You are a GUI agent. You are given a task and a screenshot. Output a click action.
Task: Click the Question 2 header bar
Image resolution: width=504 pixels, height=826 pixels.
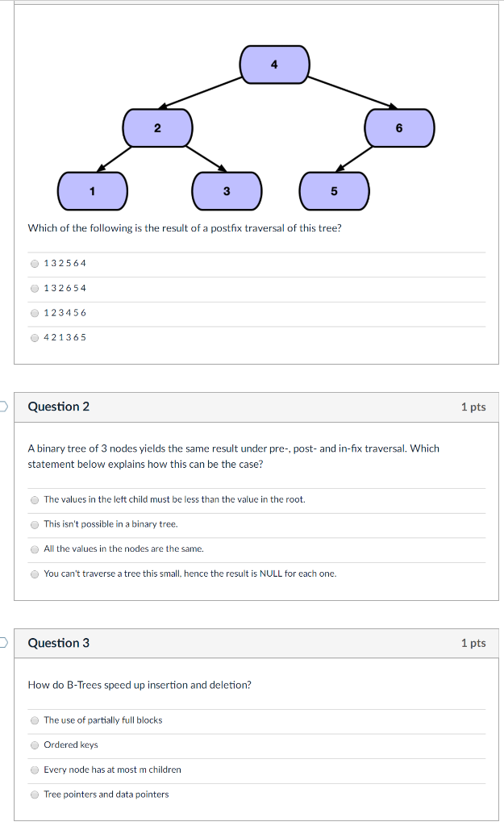(x=256, y=407)
